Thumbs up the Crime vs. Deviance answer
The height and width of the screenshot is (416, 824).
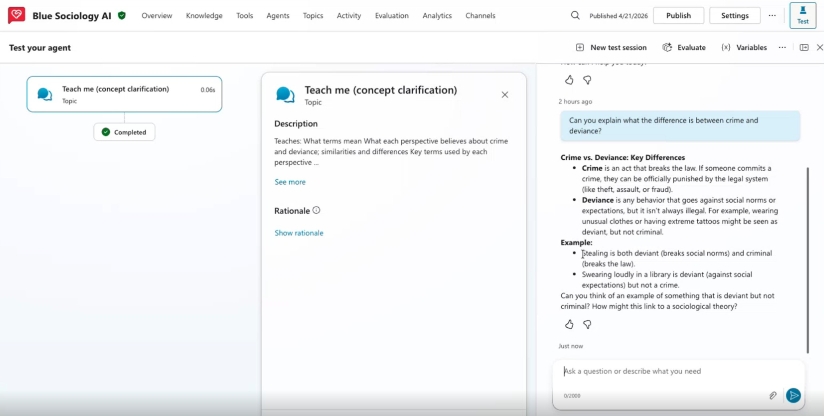(569, 324)
